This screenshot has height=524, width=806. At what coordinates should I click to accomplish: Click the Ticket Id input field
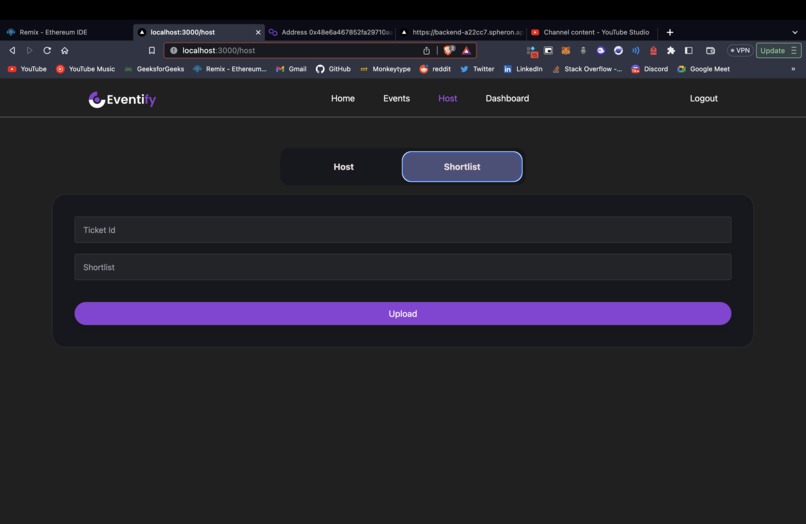pos(402,230)
